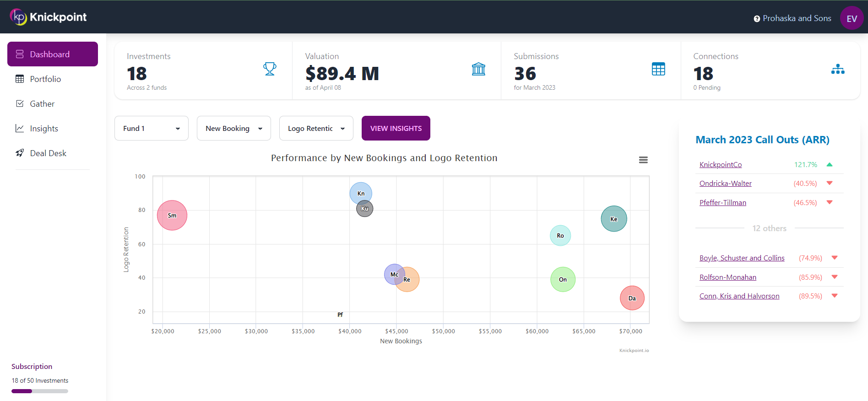Open the Dashboard menu item
The width and height of the screenshot is (868, 401).
click(x=53, y=54)
